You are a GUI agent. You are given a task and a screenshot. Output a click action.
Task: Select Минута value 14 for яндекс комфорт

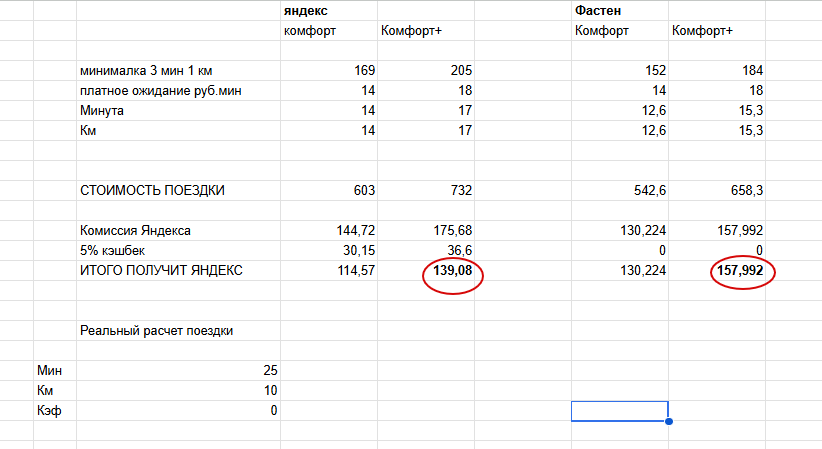(368, 110)
